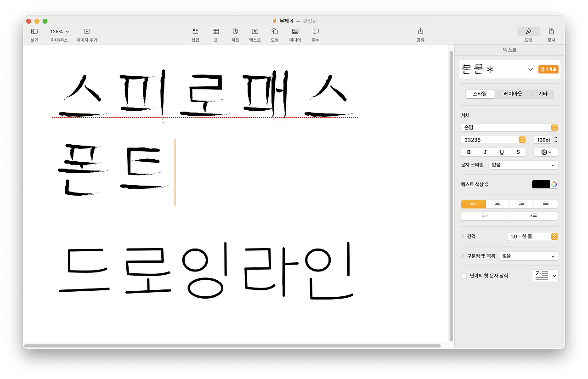Open the 보기 (View) sidebar menu icon
The height and width of the screenshot is (379, 588).
[34, 31]
